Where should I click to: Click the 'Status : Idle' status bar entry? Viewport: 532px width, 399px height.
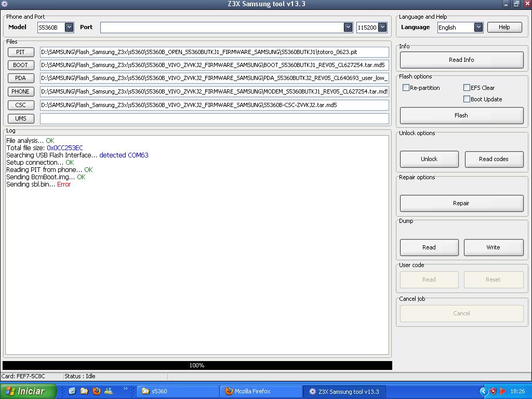point(80,376)
